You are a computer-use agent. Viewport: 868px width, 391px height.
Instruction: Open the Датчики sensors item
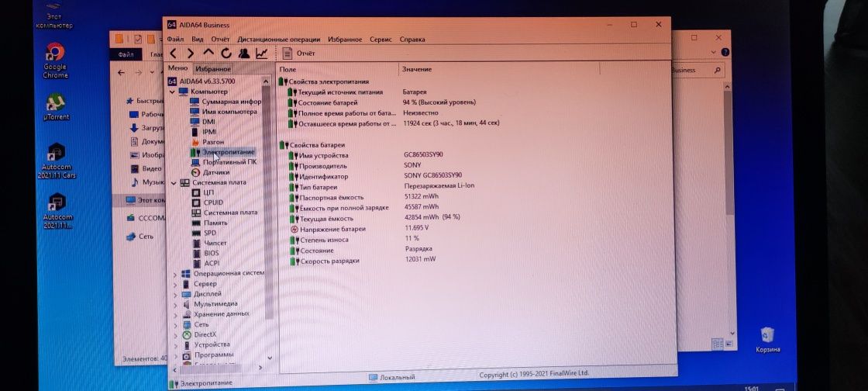210,172
